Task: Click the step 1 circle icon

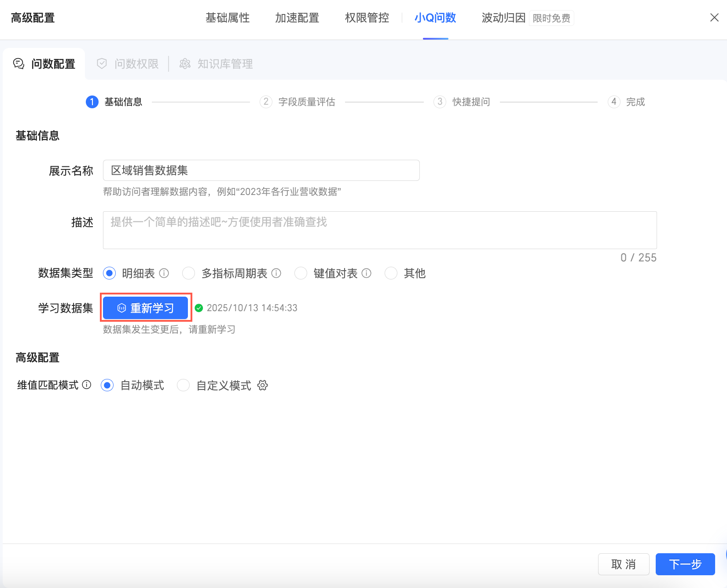Action: tap(92, 102)
